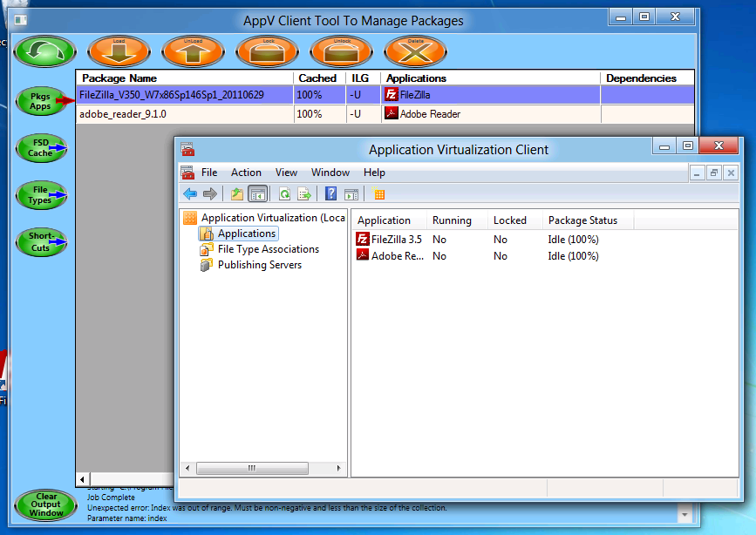The width and height of the screenshot is (756, 535).
Task: Click Cached column header
Action: tap(319, 78)
